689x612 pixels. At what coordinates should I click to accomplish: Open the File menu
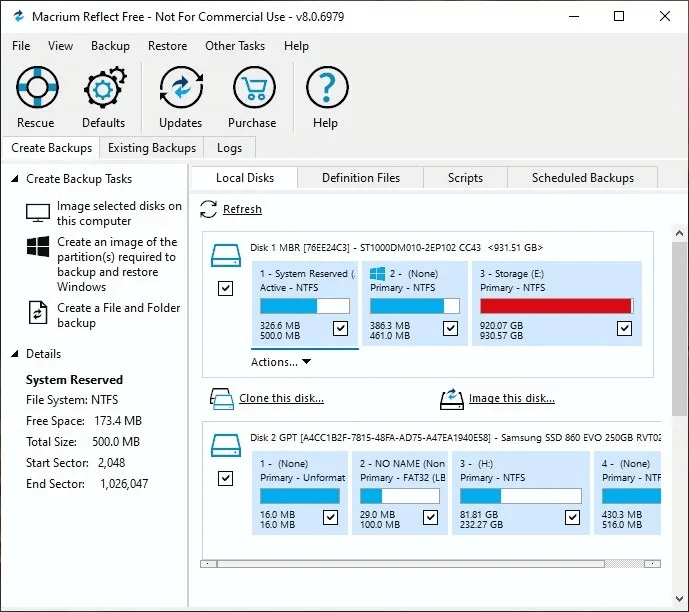pos(21,46)
